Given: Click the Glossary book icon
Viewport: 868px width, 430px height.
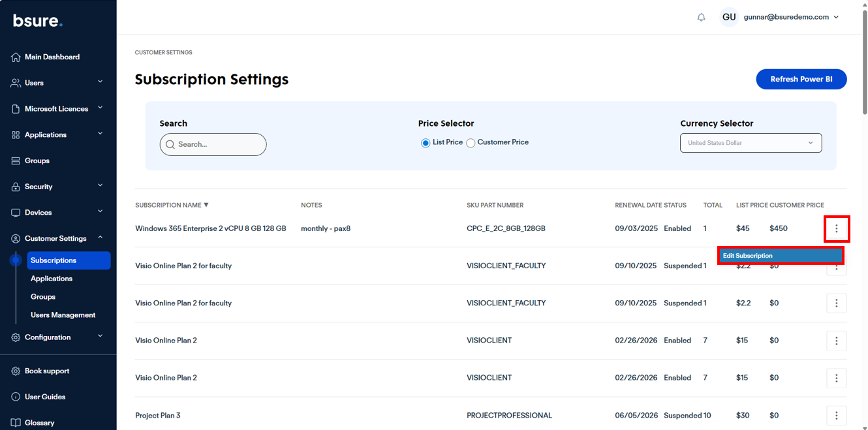Looking at the screenshot, I should click(x=16, y=423).
